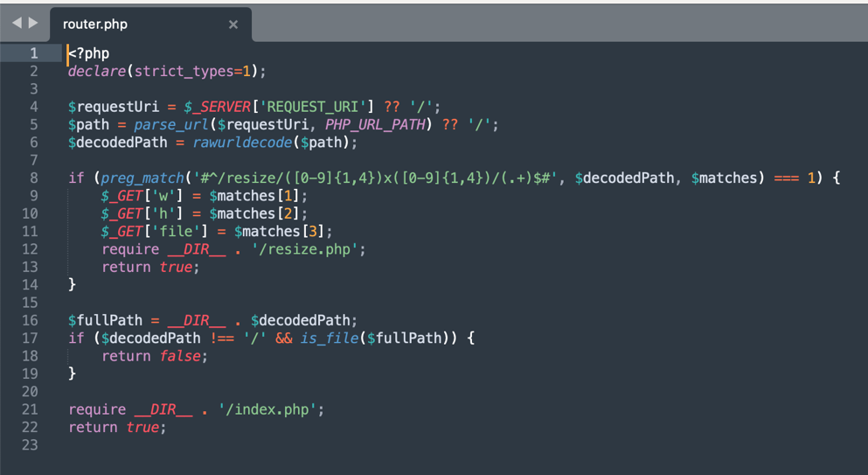
Task: Click 'REQUEST_URI' string on line 4
Action: (x=313, y=107)
